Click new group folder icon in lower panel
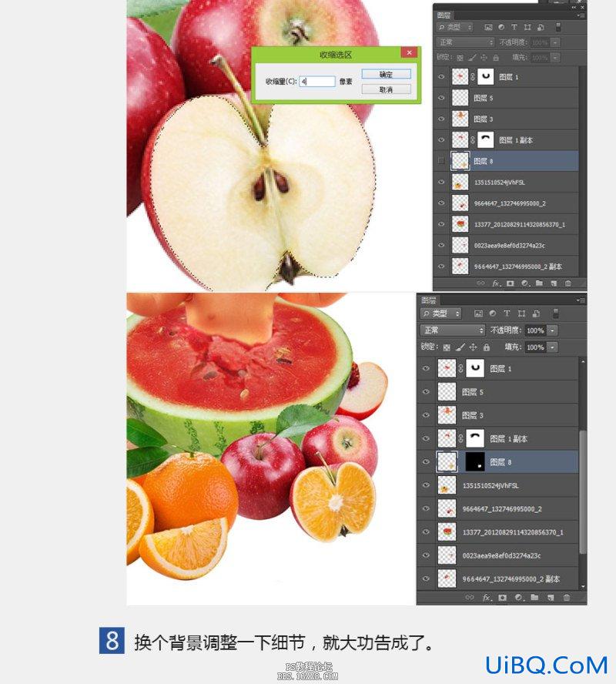Image resolution: width=616 pixels, height=684 pixels. (534, 597)
